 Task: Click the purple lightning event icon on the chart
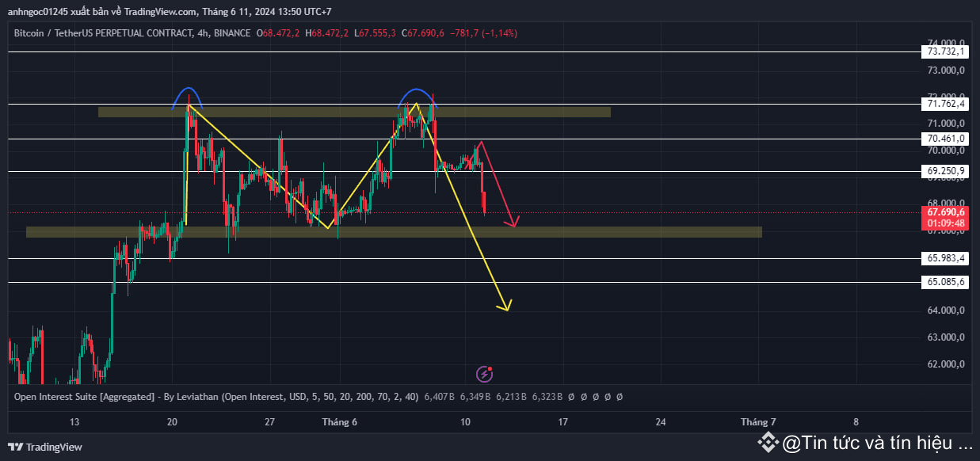coord(483,373)
